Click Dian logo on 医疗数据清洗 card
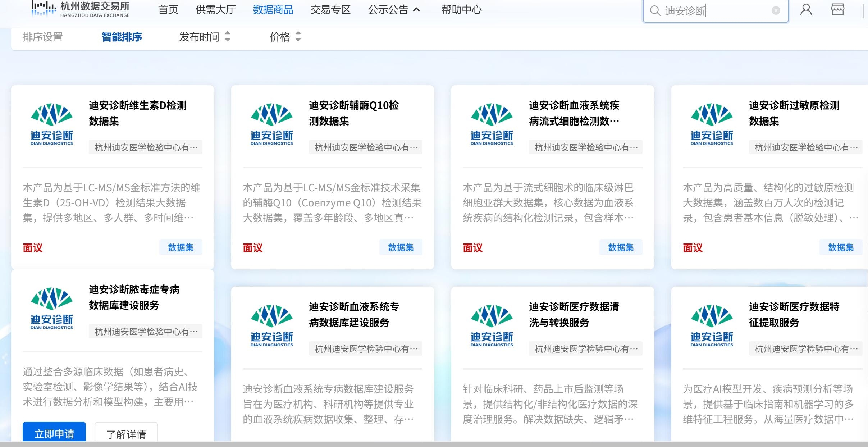The image size is (868, 447). (492, 325)
